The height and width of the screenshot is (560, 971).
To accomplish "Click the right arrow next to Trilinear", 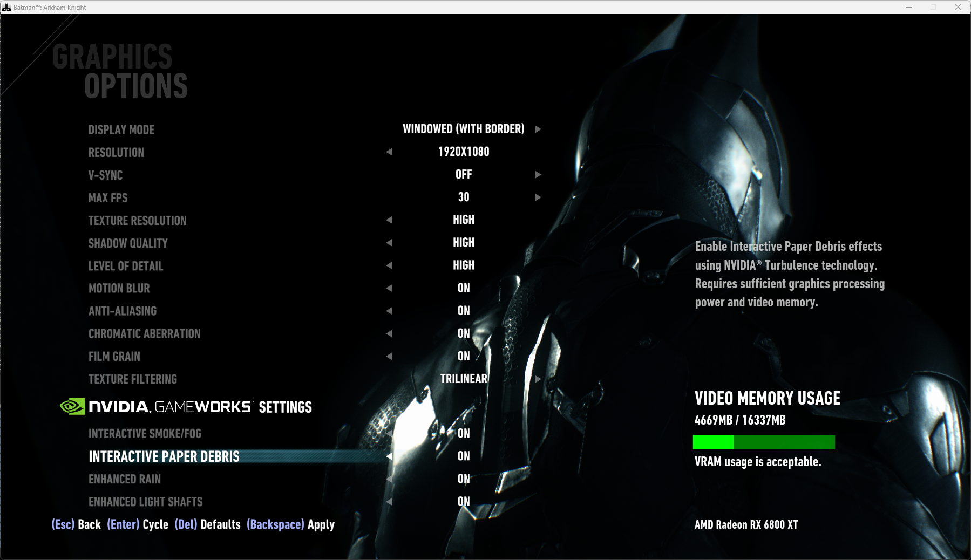I will (538, 379).
